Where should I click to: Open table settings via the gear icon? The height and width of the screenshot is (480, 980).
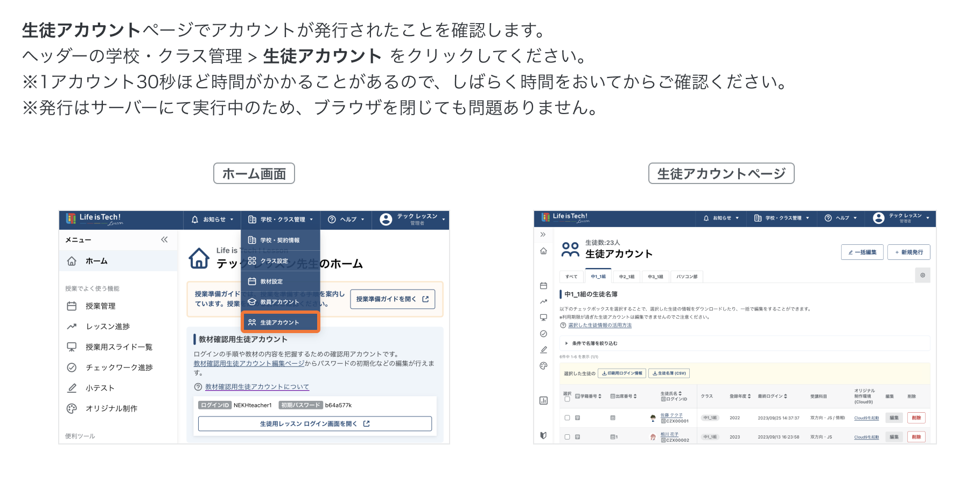(x=922, y=276)
